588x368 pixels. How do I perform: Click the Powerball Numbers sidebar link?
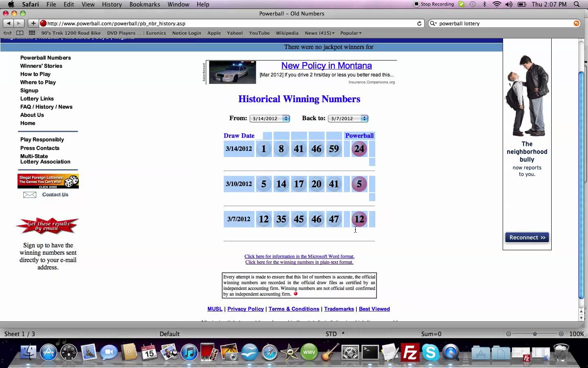click(46, 58)
